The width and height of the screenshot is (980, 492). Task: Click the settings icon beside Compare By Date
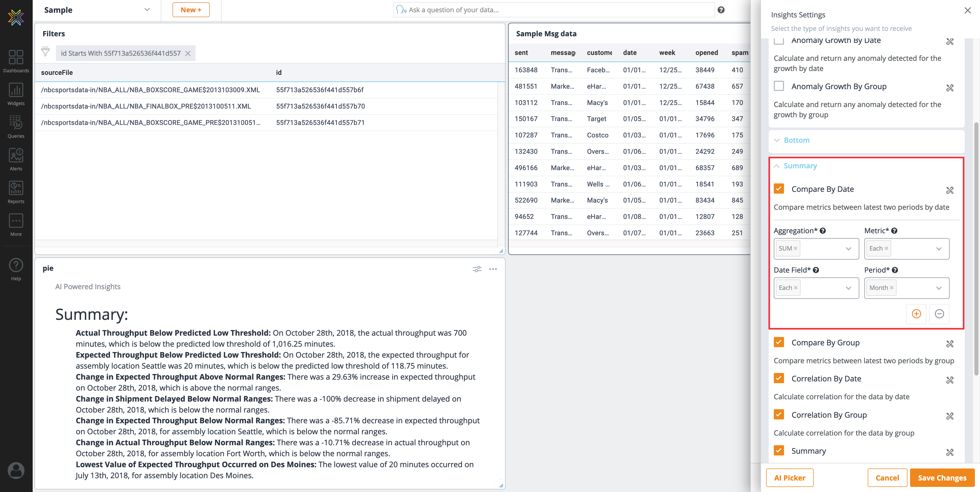point(950,190)
